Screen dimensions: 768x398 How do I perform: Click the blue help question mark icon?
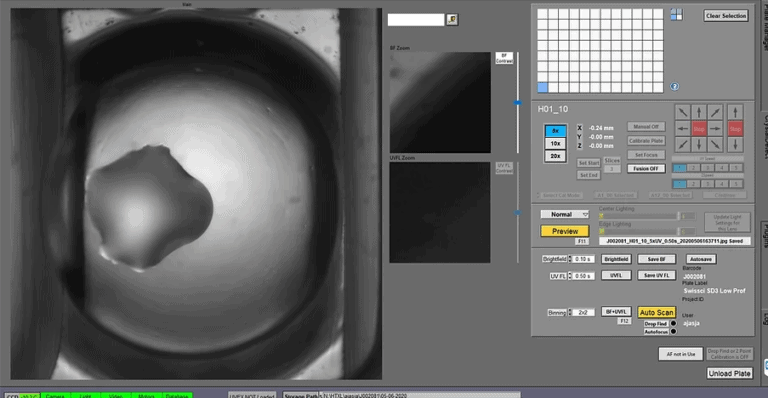[674, 86]
